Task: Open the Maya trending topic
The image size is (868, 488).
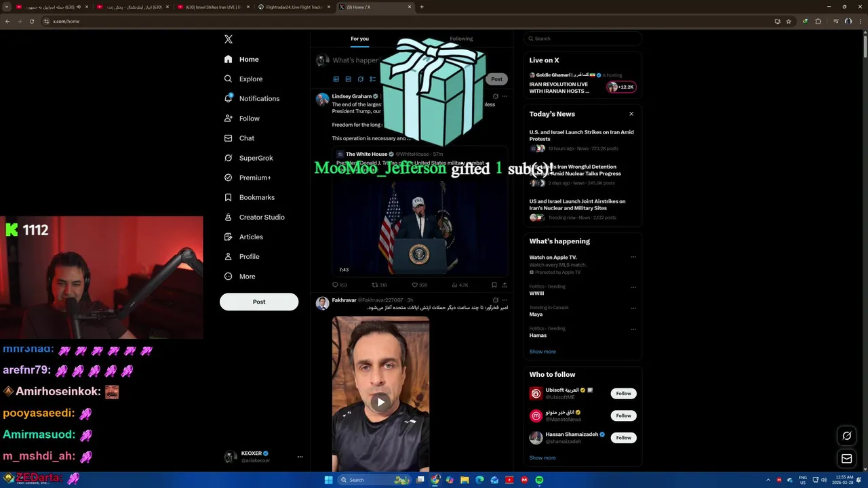Action: (x=536, y=314)
